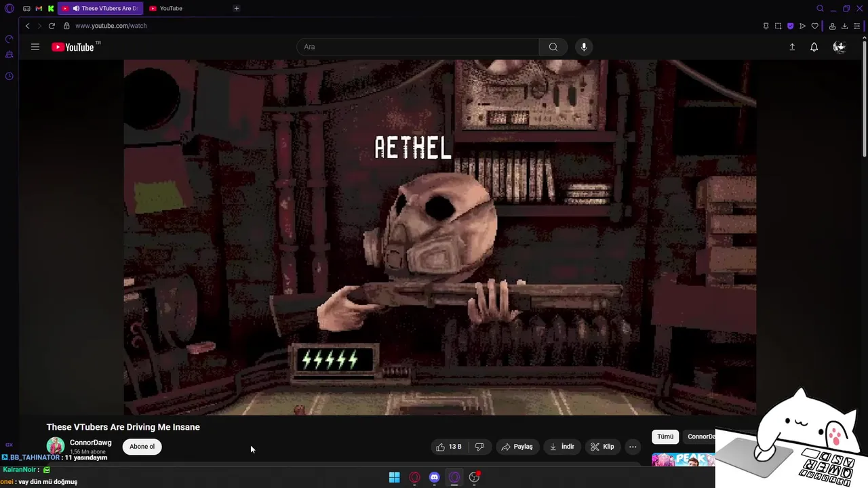Open the YouTube account avatar menu

pos(840,47)
